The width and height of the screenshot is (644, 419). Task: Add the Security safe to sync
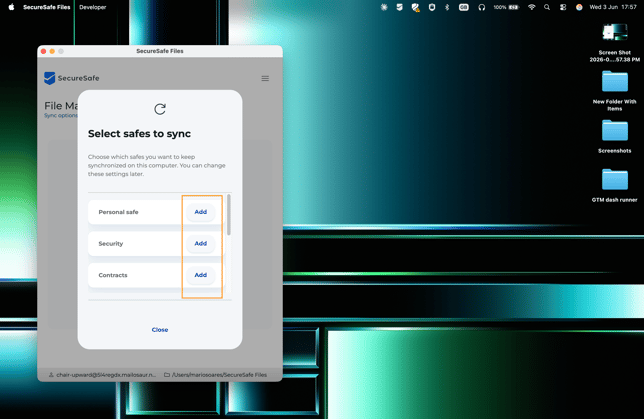pyautogui.click(x=200, y=244)
